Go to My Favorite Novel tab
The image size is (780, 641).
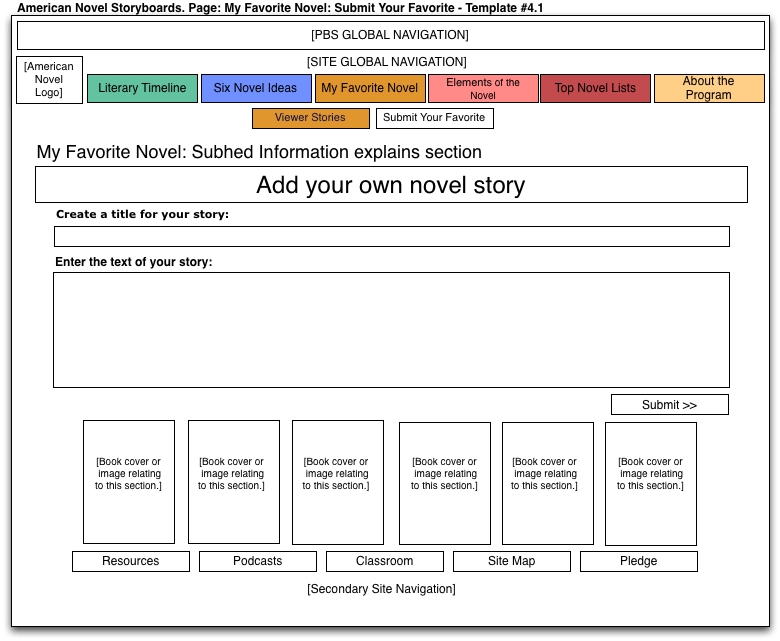point(370,88)
